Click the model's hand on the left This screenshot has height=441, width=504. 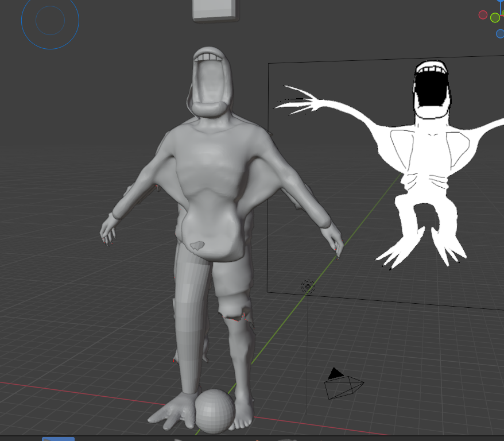(108, 231)
